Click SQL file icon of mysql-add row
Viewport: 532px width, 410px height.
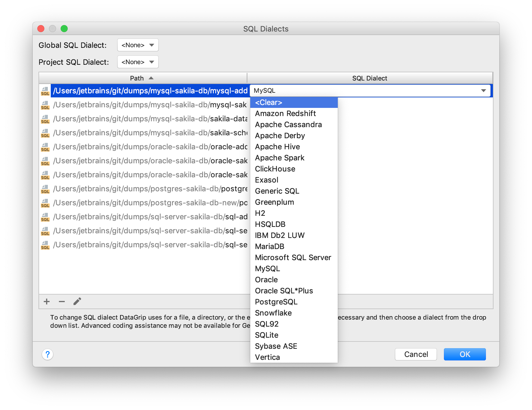click(x=45, y=91)
